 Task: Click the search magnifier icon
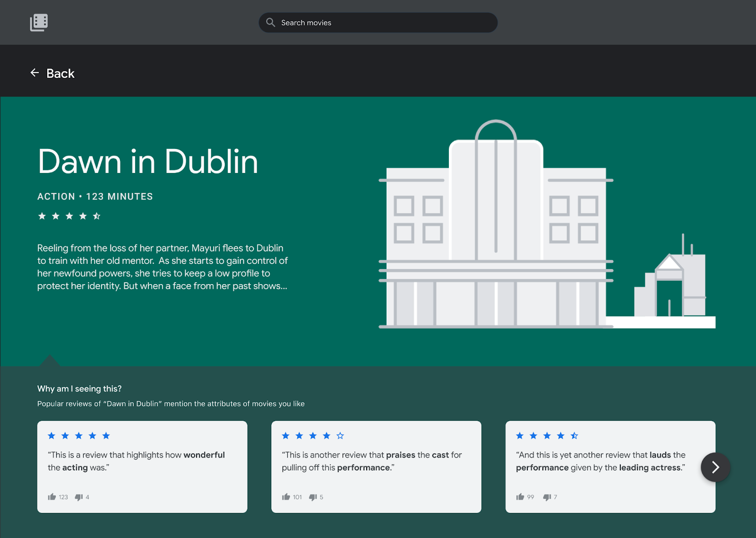click(x=270, y=22)
